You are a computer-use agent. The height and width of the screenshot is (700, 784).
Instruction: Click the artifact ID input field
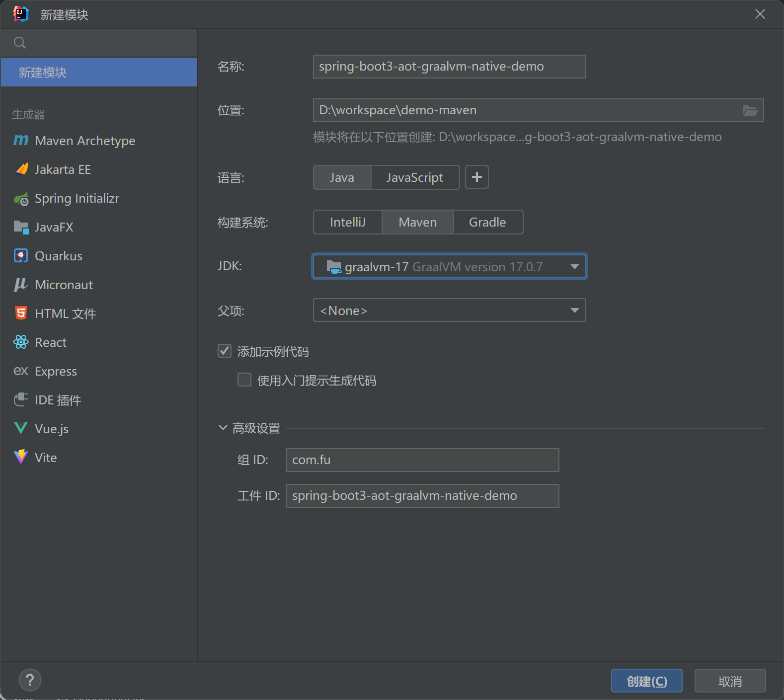[x=423, y=496]
